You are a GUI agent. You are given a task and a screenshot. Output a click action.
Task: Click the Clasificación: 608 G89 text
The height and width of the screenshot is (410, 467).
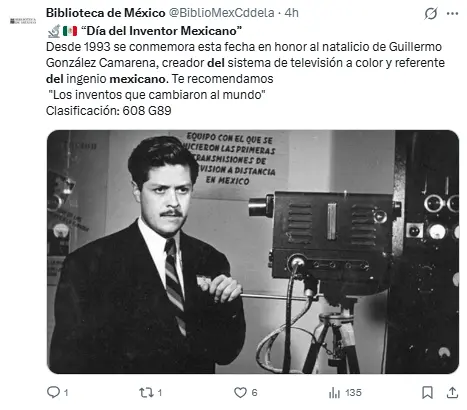click(109, 111)
